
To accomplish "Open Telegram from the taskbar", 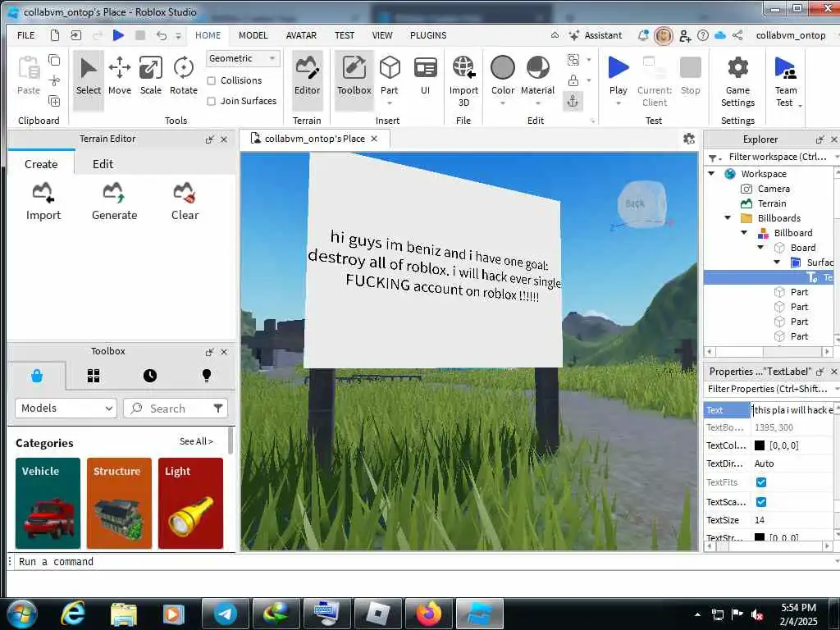I will 226,614.
